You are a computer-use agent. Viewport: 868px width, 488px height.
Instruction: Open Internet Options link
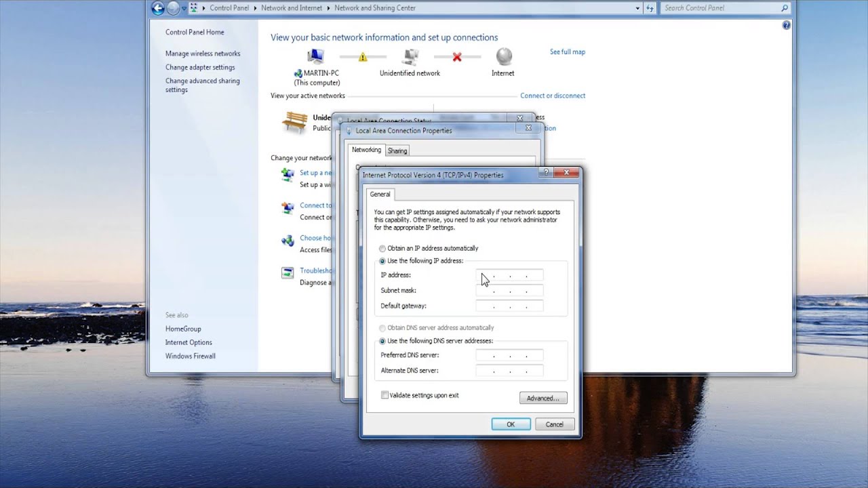[x=189, y=342]
